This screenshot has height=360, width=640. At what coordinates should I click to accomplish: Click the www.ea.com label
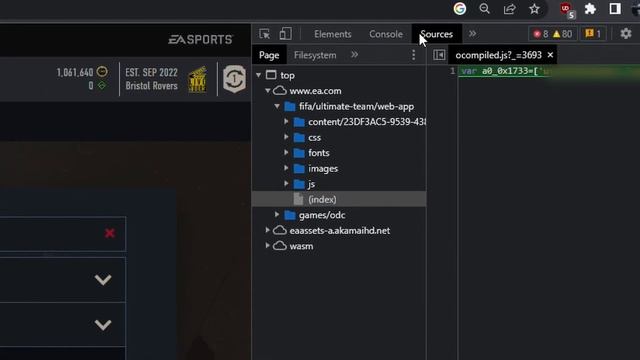point(315,91)
